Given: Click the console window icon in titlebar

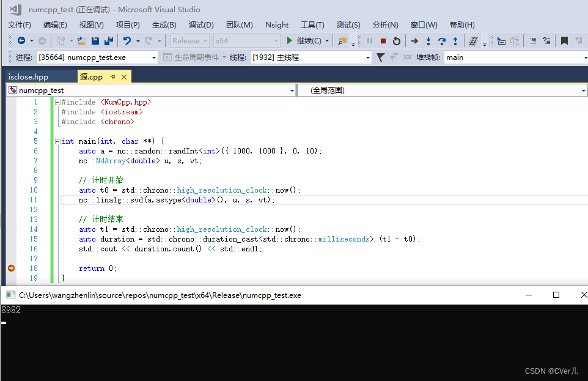Looking at the screenshot, I should pyautogui.click(x=10, y=295).
